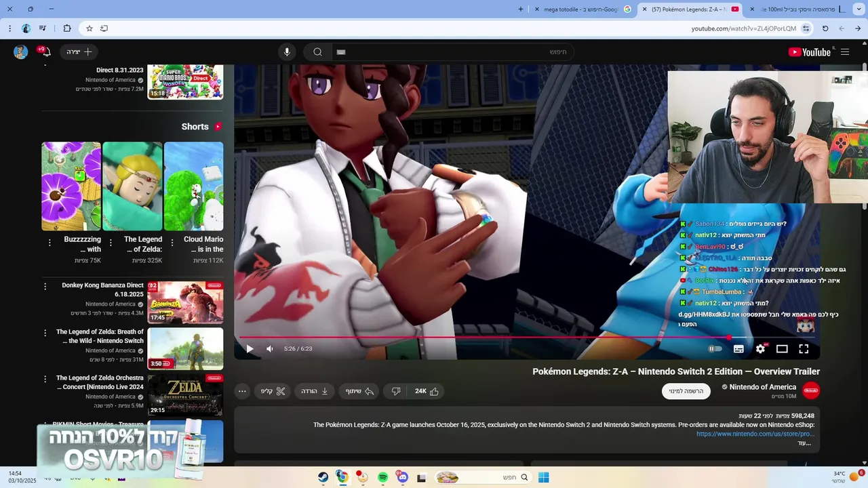
Task: Open Zelda Orchestra Concert thumbnail
Action: pyautogui.click(x=185, y=394)
